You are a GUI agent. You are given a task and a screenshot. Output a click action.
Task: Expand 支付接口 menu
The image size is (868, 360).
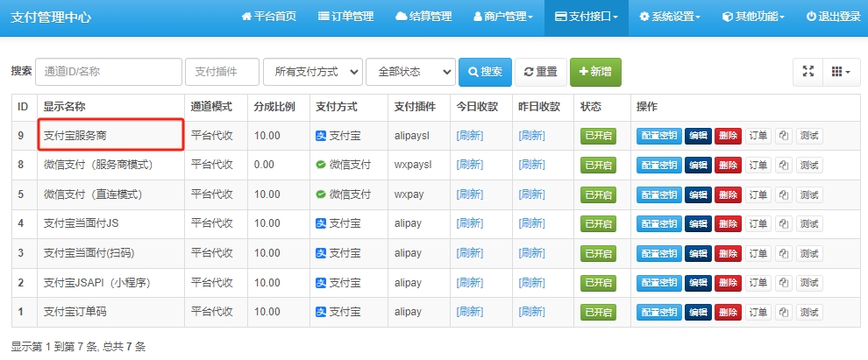pos(587,17)
